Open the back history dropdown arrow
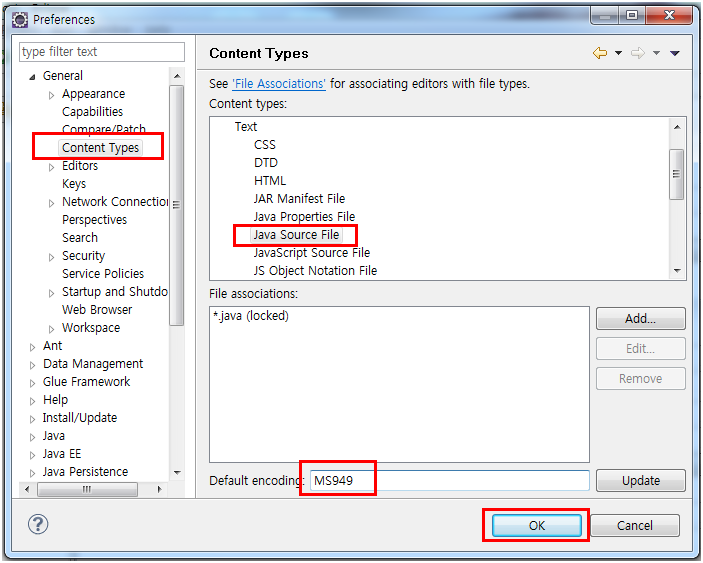The height and width of the screenshot is (563, 703). coord(618,53)
